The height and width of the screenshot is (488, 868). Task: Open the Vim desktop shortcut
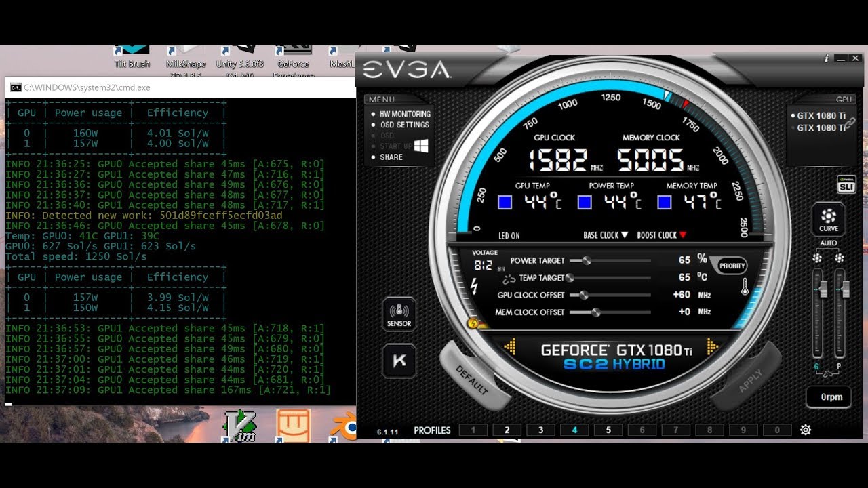240,426
